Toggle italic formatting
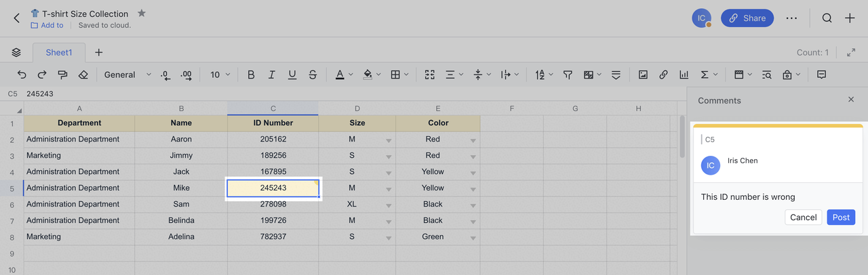Screen dimensions: 868x275 271,75
